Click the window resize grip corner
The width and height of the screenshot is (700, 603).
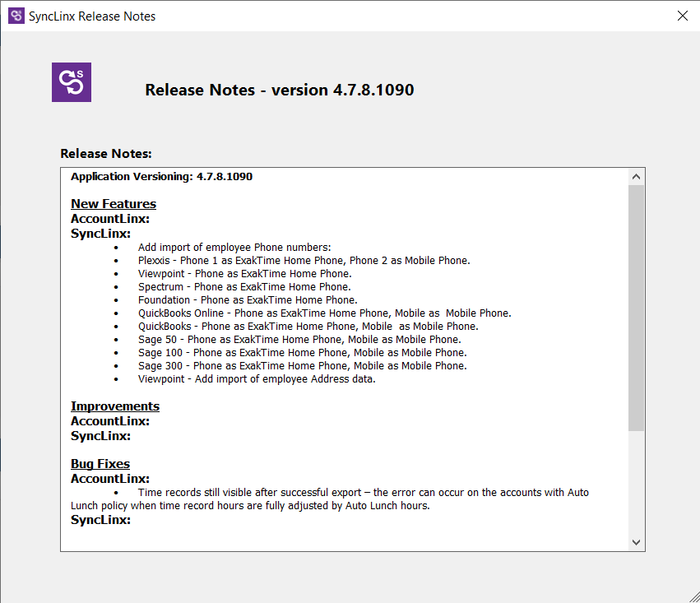tap(694, 597)
